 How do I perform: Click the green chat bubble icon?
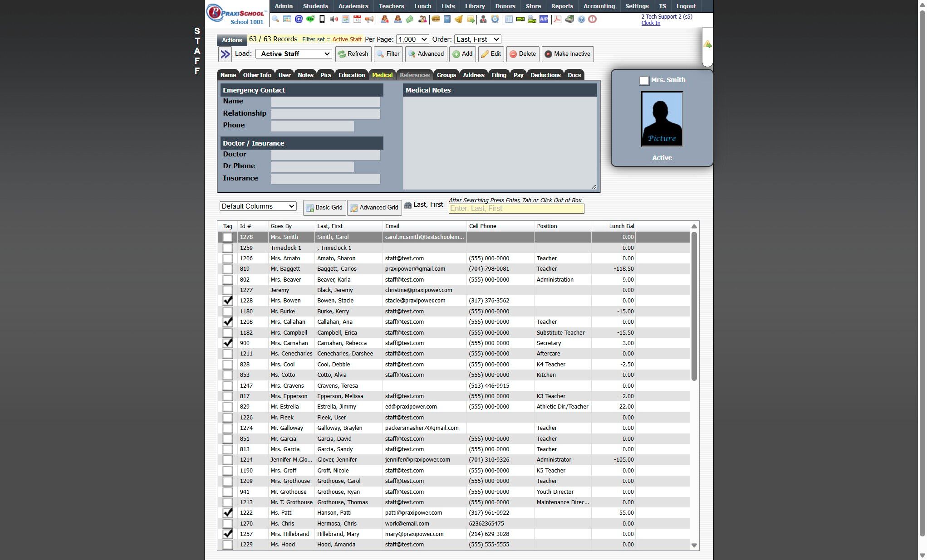(x=310, y=19)
